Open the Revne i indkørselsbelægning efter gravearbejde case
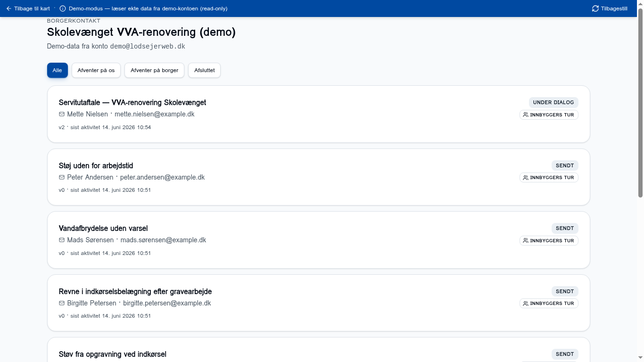 tap(319, 303)
